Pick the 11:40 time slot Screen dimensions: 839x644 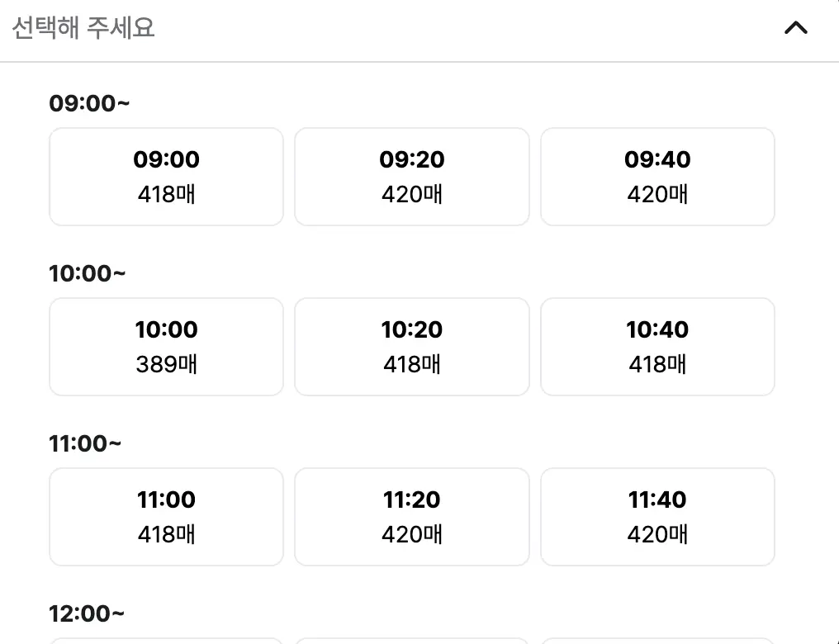click(x=657, y=517)
